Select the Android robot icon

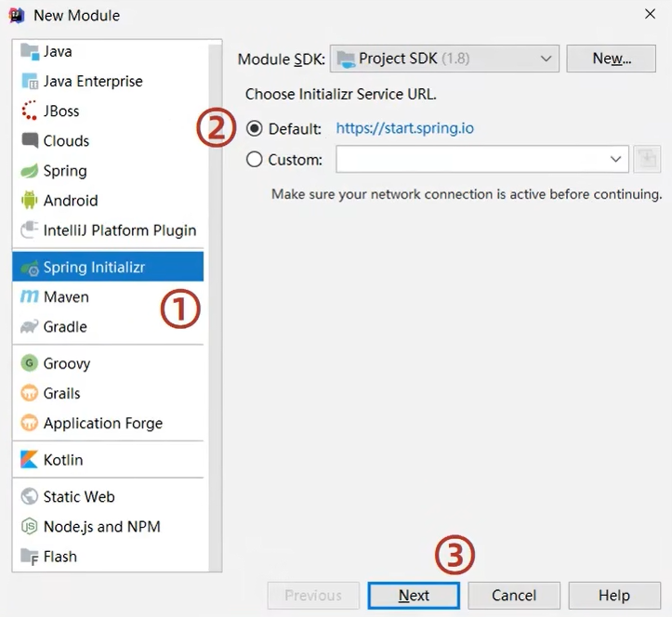pos(29,200)
